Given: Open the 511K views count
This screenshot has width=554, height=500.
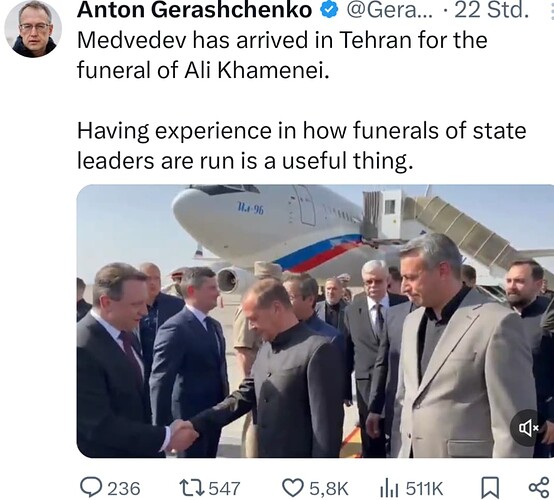Looking at the screenshot, I should click(424, 489).
